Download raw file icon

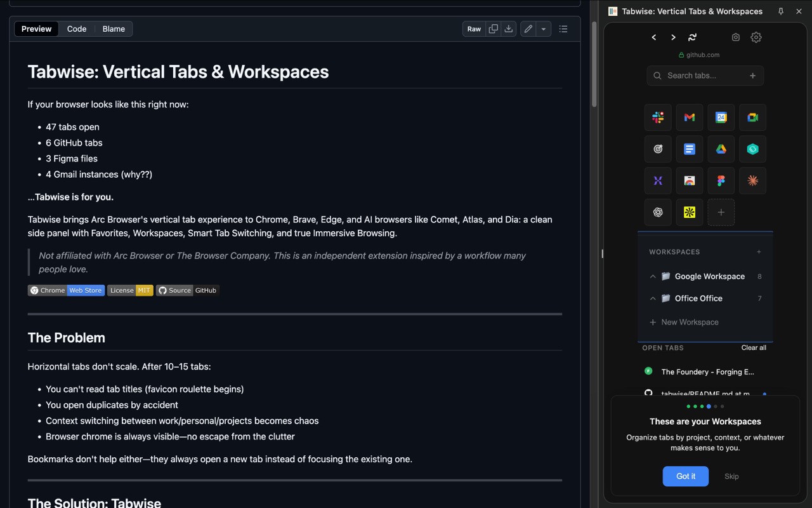(508, 29)
